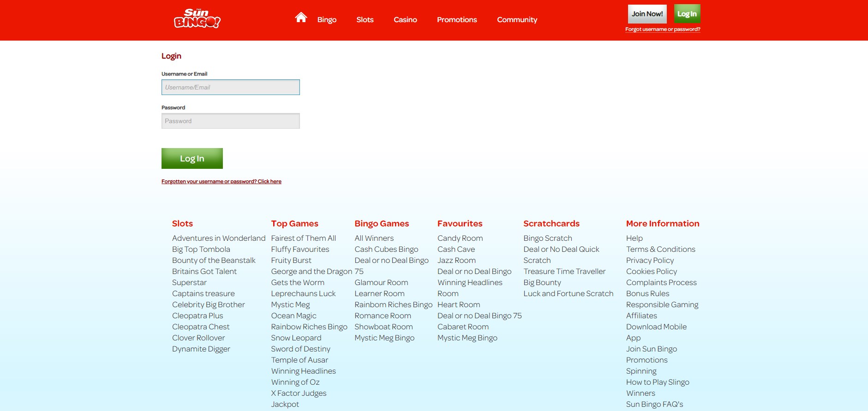The height and width of the screenshot is (411, 868).
Task: Open Jazz Room link
Action: point(456,260)
